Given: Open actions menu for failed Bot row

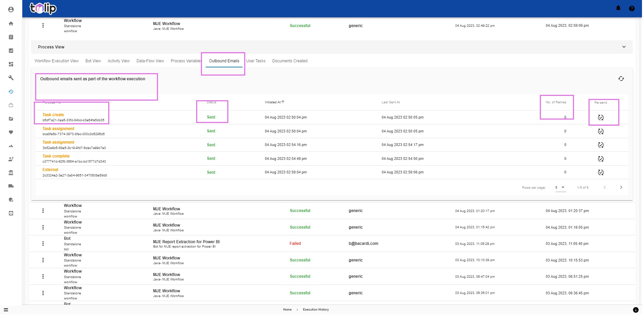Looking at the screenshot, I should 43,244.
